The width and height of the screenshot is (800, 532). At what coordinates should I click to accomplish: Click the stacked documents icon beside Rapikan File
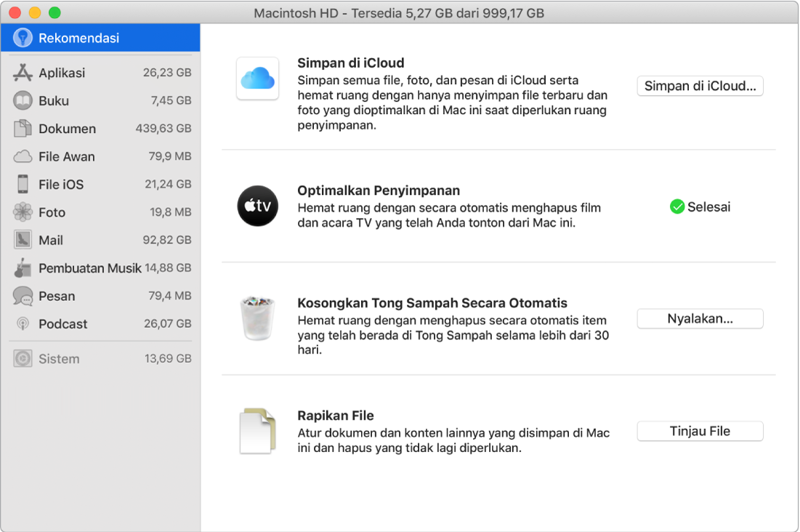point(258,430)
